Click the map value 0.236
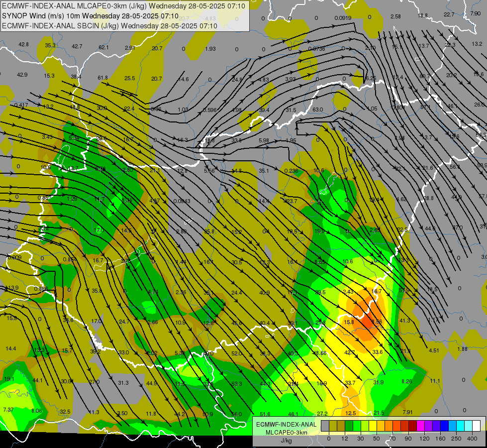The height and width of the screenshot is (448, 487). tap(291, 171)
